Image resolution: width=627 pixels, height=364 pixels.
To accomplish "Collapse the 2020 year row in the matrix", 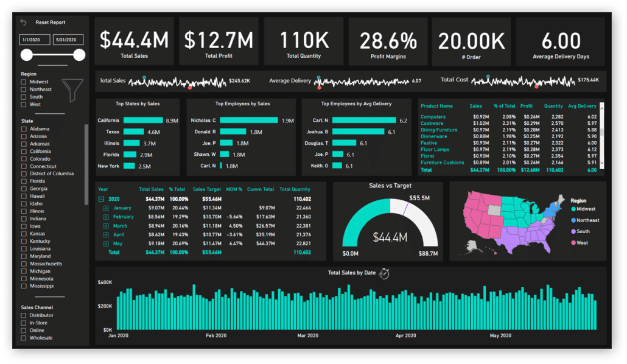I will coord(101,199).
